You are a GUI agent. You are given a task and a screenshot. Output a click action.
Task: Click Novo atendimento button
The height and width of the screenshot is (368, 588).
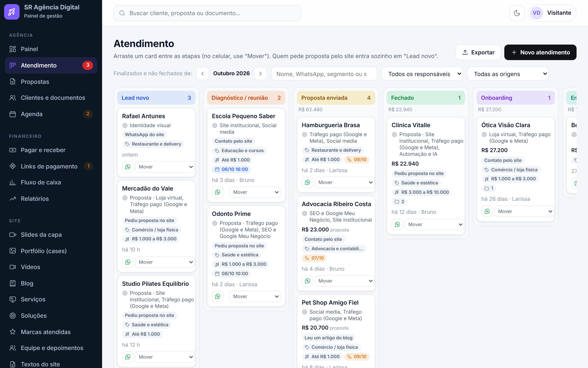540,52
